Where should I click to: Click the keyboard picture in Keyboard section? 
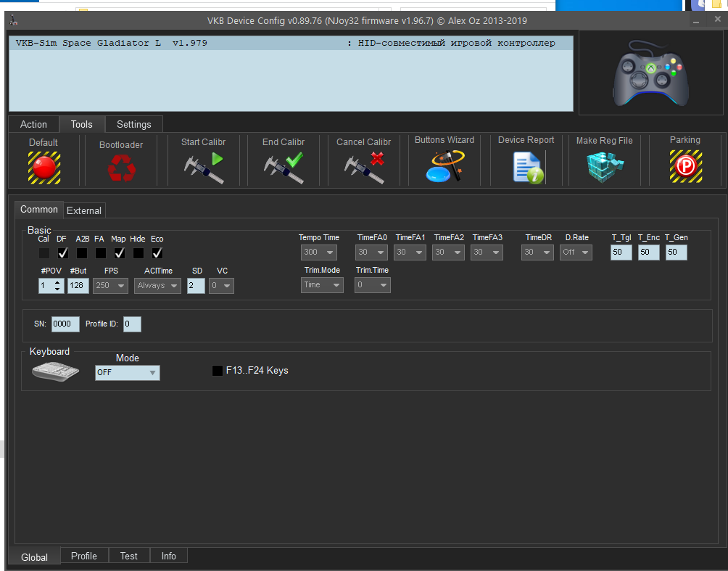pos(55,371)
